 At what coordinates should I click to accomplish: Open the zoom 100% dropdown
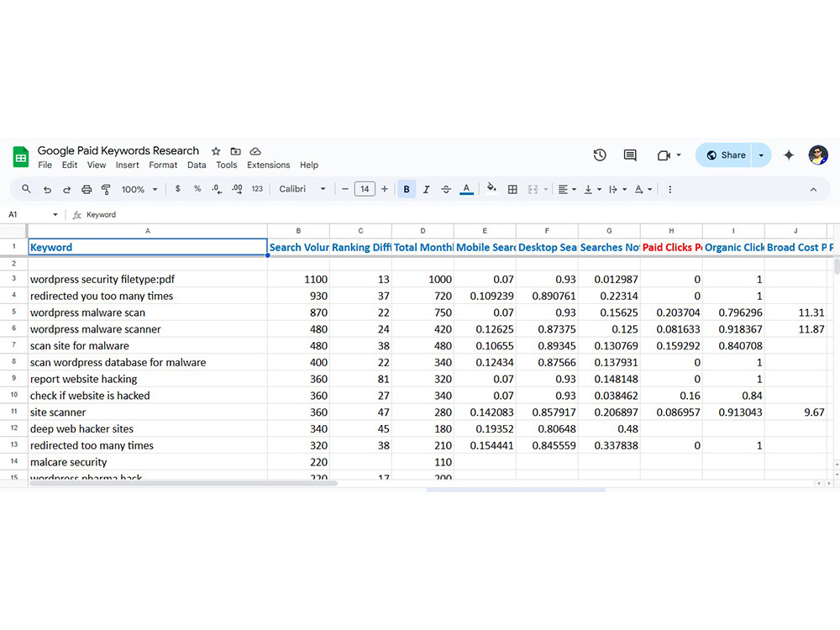(139, 189)
